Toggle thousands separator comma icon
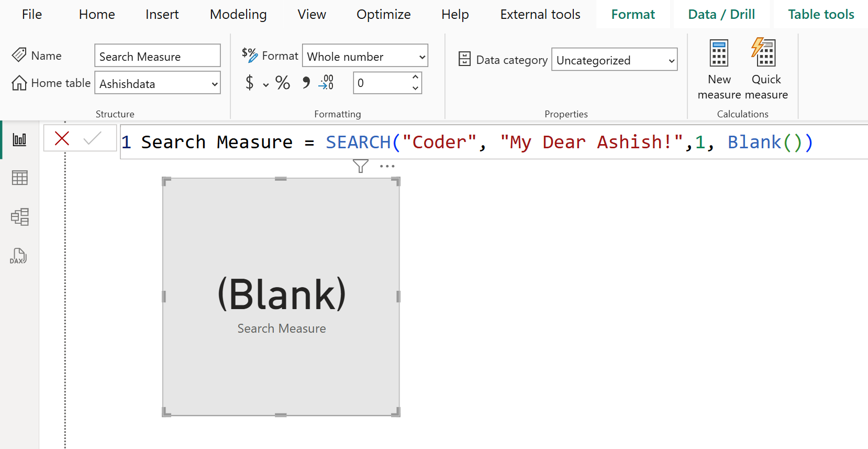This screenshot has height=449, width=868. click(306, 83)
